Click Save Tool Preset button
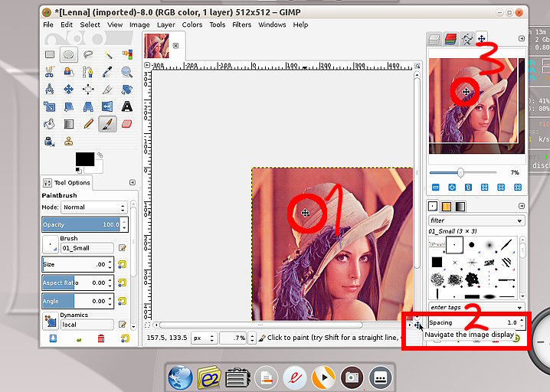The height and width of the screenshot is (392, 550). [53, 338]
